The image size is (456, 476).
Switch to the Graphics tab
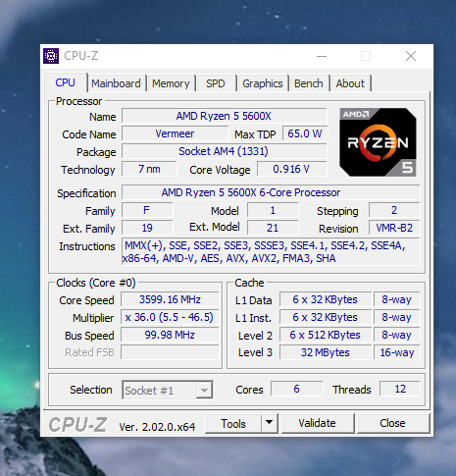(263, 83)
